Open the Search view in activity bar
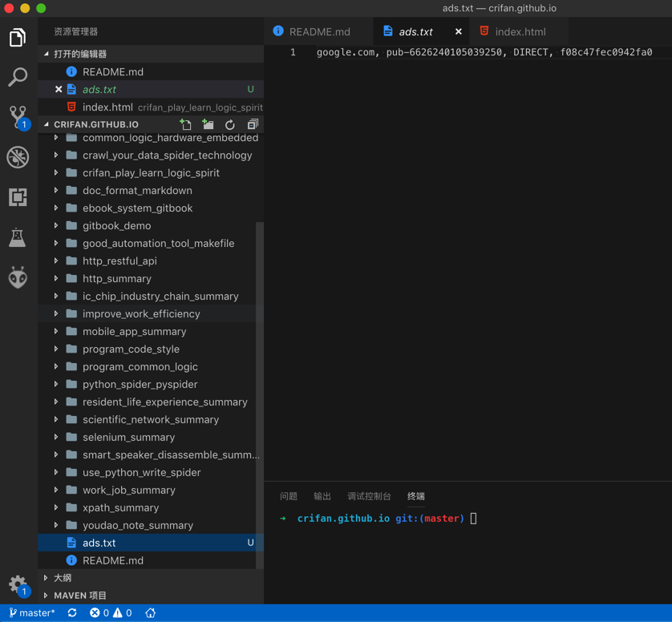The height and width of the screenshot is (622, 672). pos(18,77)
